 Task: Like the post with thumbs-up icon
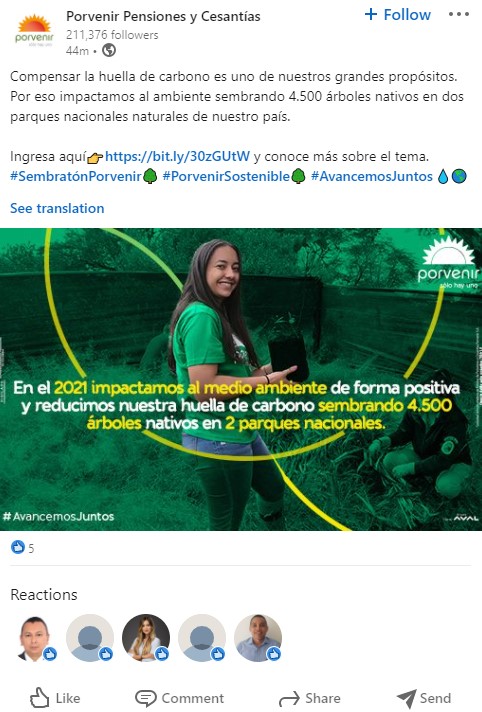tap(40, 698)
